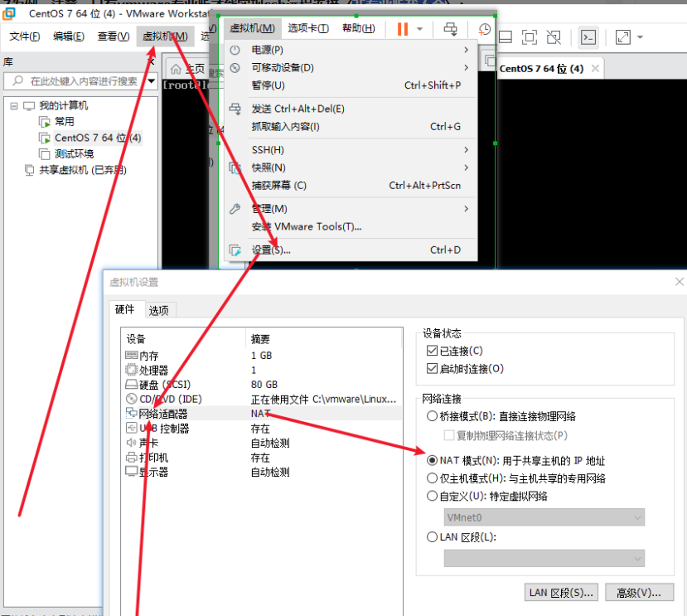Select NAT 模式(N) radio button
Screen dimensions: 687x616
point(432,460)
